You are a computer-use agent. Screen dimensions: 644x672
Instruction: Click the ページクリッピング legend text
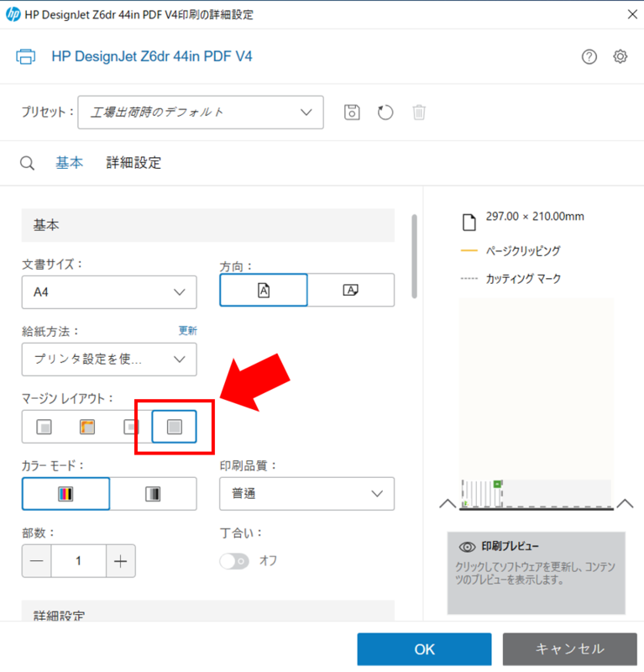tap(523, 250)
